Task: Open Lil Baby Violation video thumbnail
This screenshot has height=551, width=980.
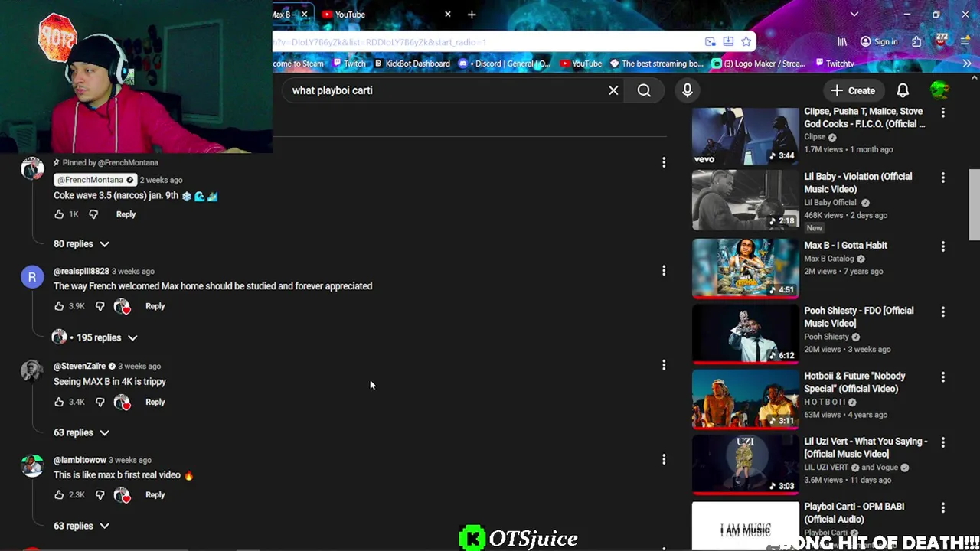Action: (x=745, y=201)
